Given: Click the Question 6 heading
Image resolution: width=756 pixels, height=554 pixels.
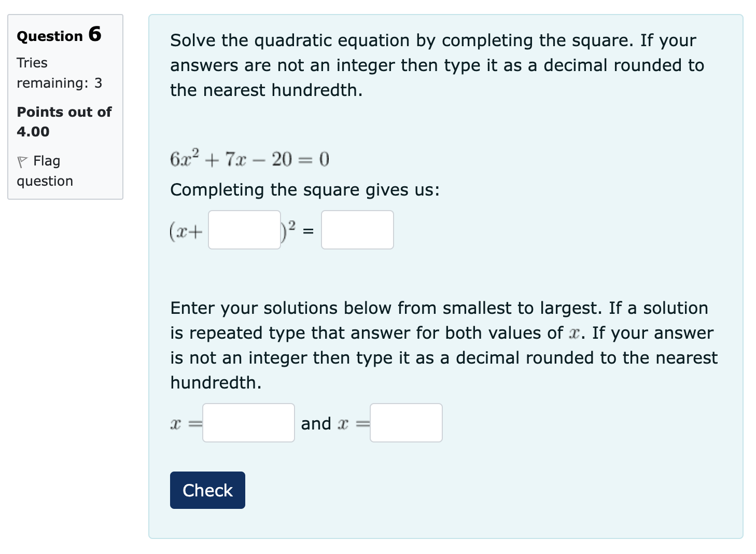Looking at the screenshot, I should point(58,35).
